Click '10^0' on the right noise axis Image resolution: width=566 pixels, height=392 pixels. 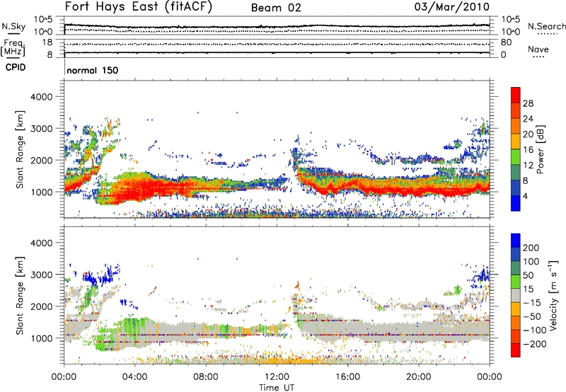click(x=511, y=32)
